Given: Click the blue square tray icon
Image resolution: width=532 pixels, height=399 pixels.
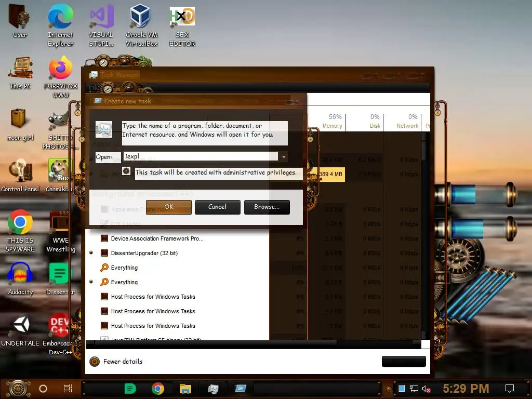Looking at the screenshot, I should [402, 389].
